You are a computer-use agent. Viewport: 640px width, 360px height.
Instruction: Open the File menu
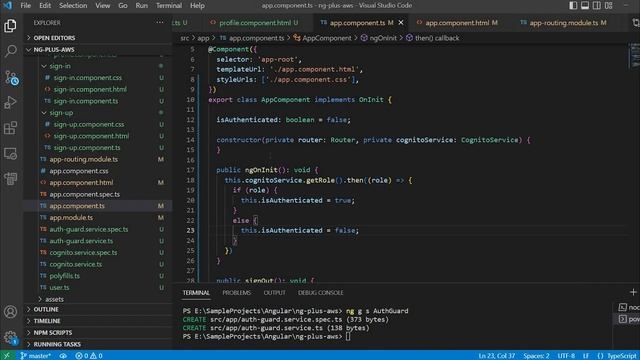[25, 5]
